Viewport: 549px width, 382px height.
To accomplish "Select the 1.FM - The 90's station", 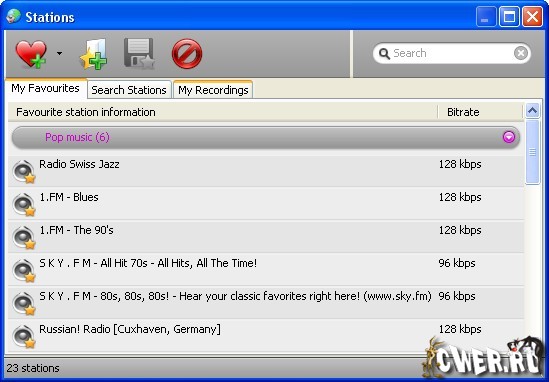I will 266,237.
